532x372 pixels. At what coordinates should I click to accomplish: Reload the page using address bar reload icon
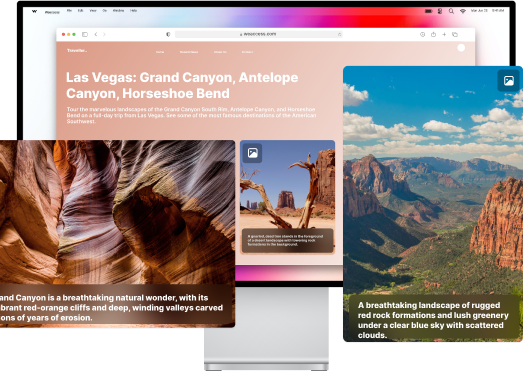(339, 34)
